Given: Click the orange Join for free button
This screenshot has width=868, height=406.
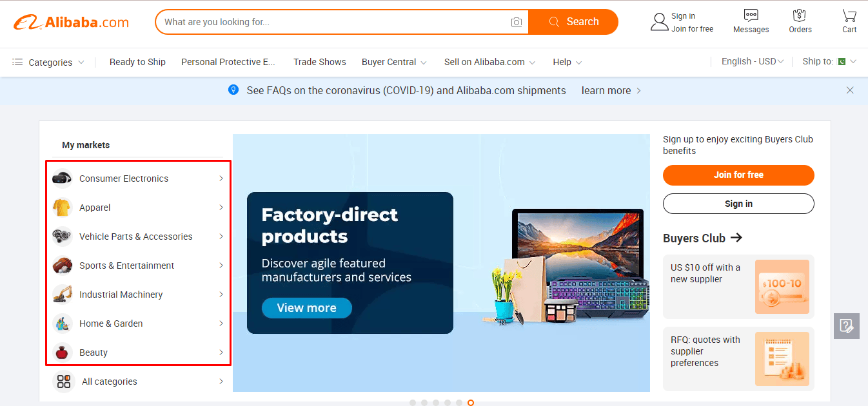Looking at the screenshot, I should tap(738, 175).
